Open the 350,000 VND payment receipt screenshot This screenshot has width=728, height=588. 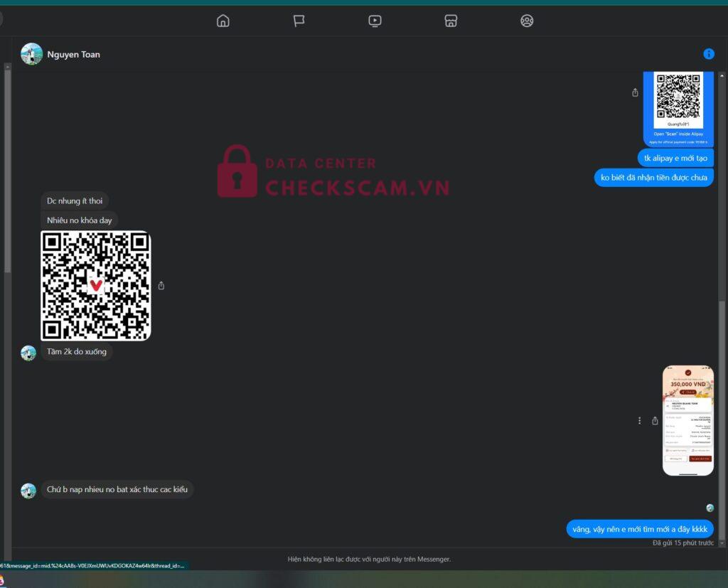point(687,420)
